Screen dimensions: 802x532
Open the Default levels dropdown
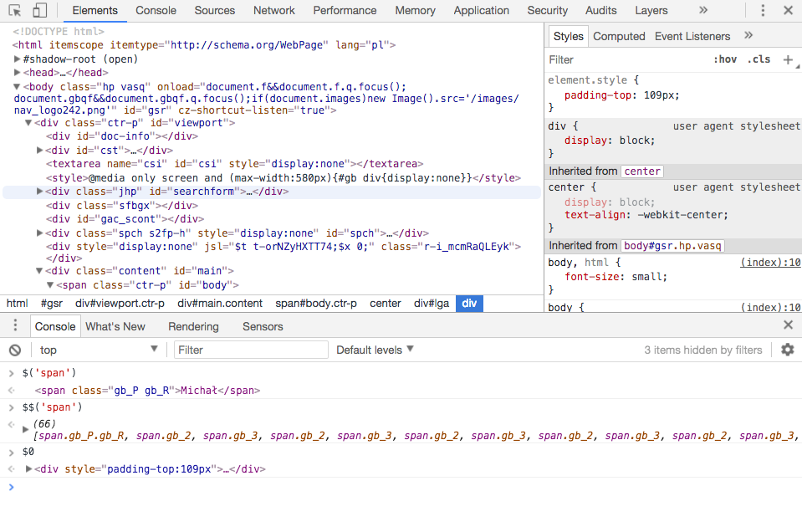pyautogui.click(x=372, y=350)
